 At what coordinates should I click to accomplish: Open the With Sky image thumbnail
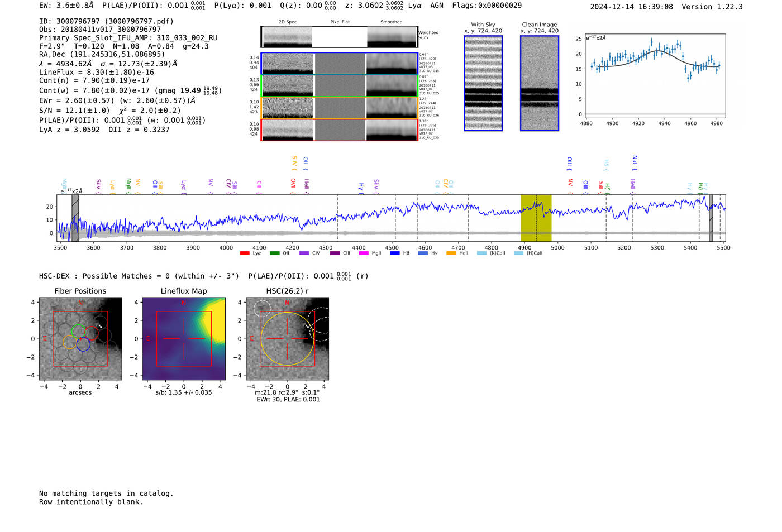[x=483, y=83]
